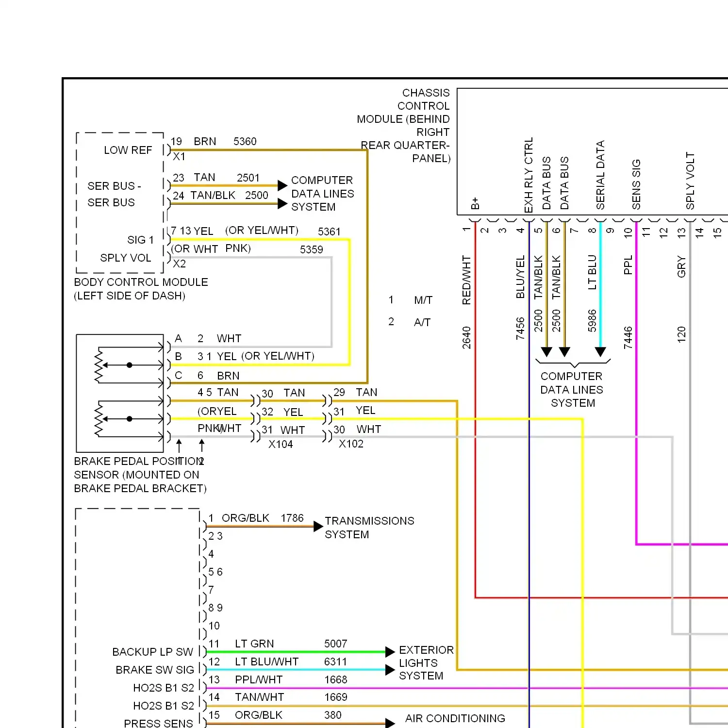
Task: Click the "BRN 5360" wire label
Action: (x=225, y=141)
